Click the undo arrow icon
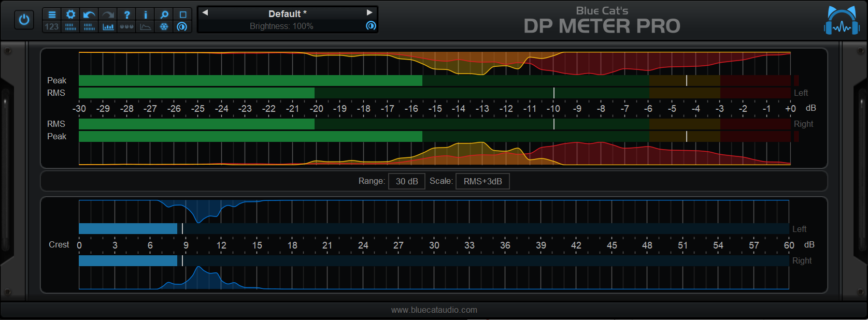 pos(89,14)
